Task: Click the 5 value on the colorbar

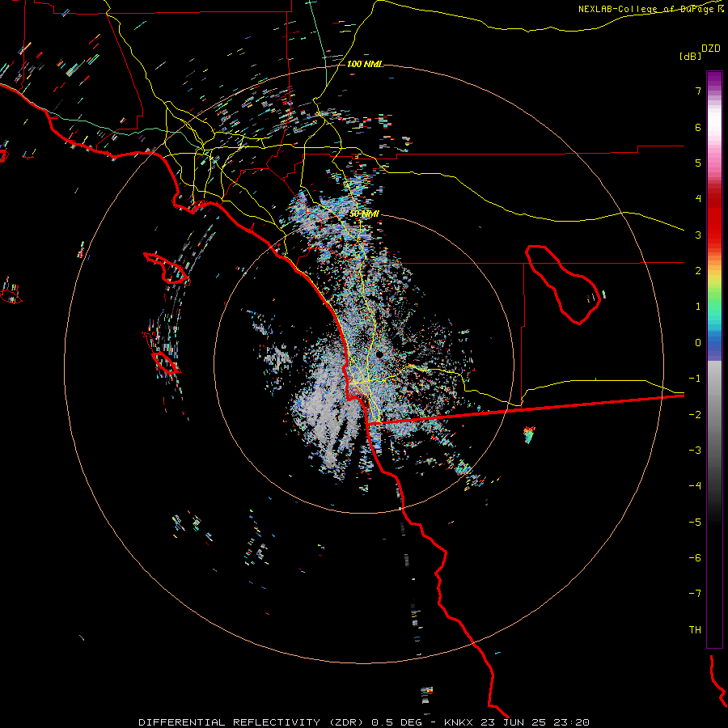Action: point(698,163)
